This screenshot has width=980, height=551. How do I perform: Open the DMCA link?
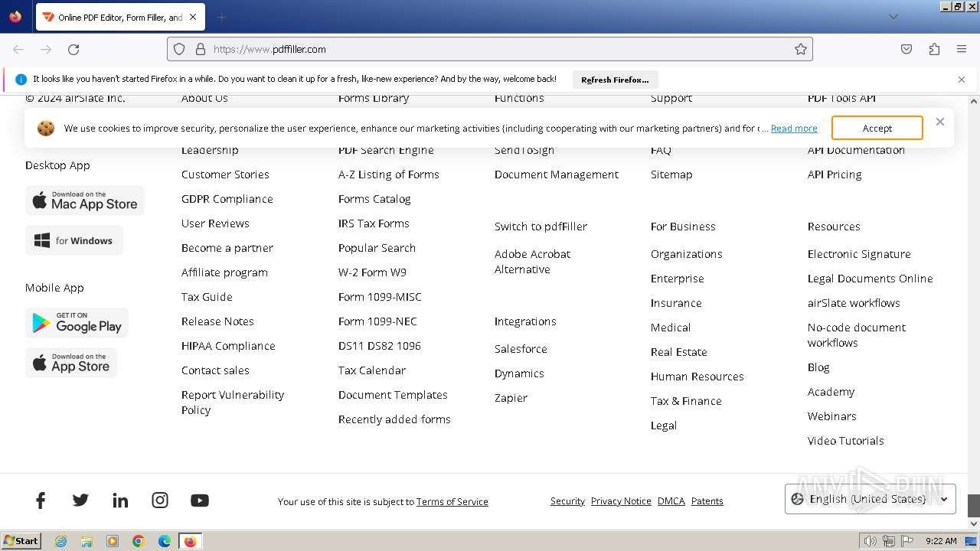(x=671, y=501)
